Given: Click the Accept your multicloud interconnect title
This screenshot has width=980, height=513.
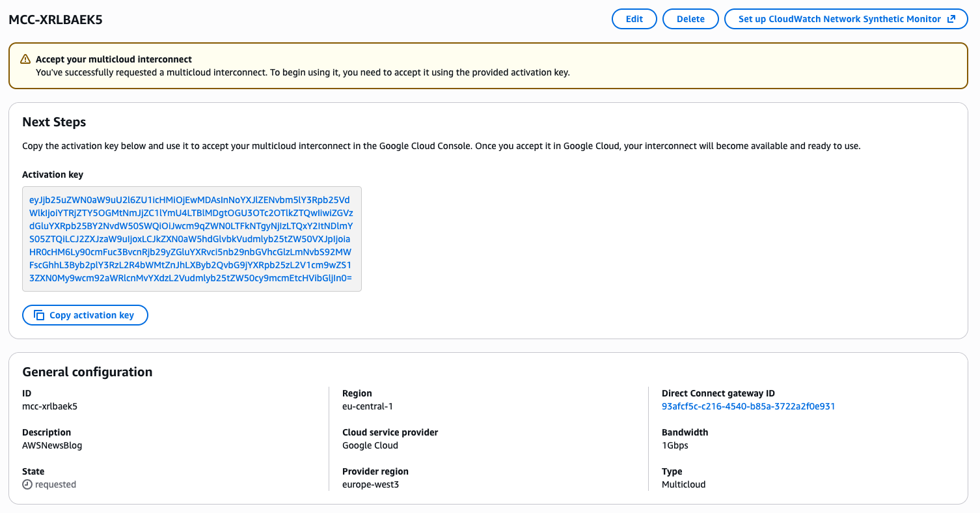Looking at the screenshot, I should pos(114,59).
